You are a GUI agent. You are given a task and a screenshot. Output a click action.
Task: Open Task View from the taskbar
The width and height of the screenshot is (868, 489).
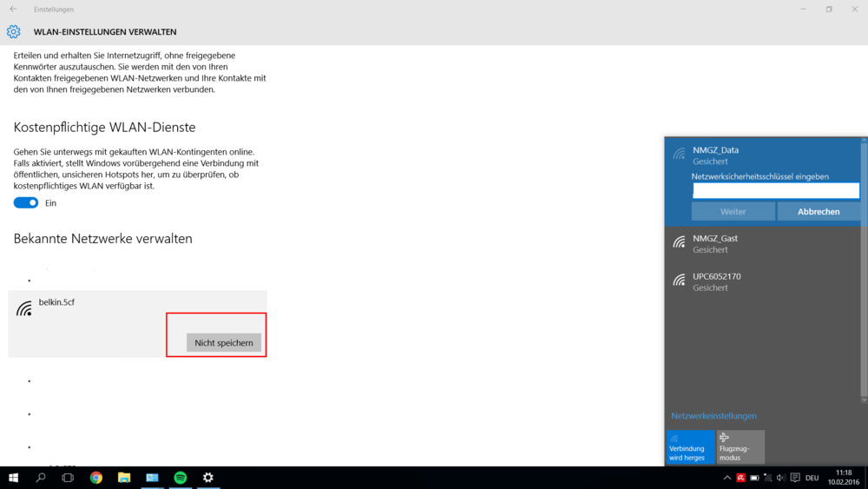pos(68,478)
